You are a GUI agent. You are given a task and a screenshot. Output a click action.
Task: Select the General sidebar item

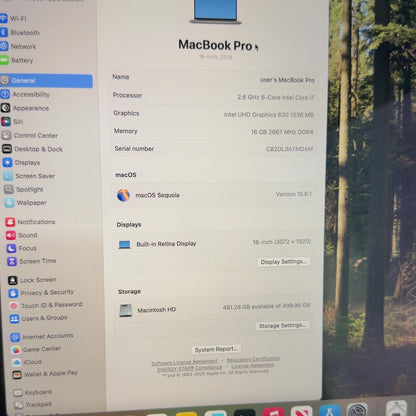46,81
